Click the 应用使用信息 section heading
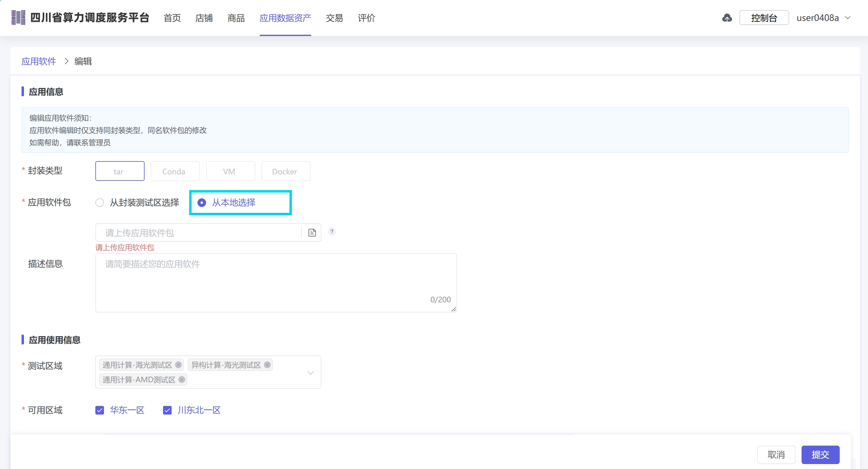The height and width of the screenshot is (469, 868). tap(54, 340)
